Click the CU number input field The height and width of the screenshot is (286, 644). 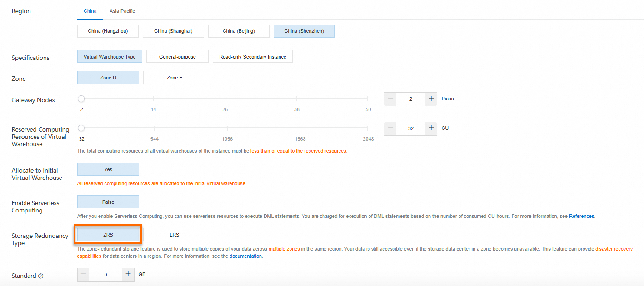411,128
